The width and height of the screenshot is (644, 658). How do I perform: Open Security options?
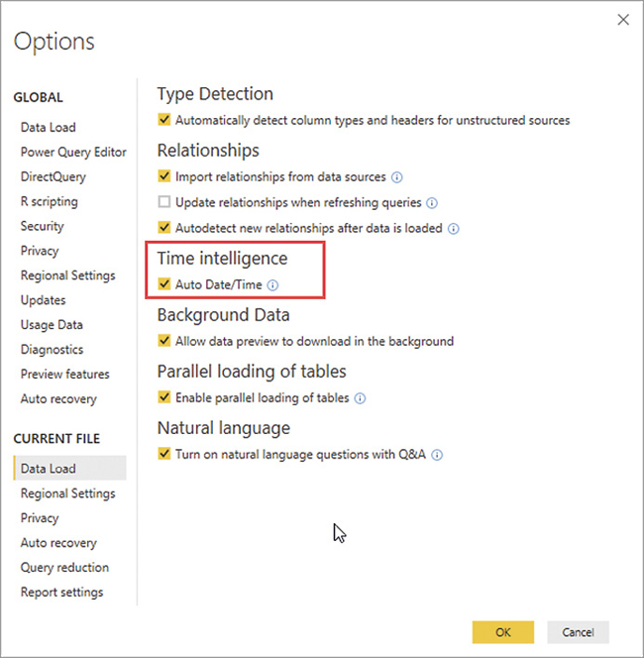(42, 226)
